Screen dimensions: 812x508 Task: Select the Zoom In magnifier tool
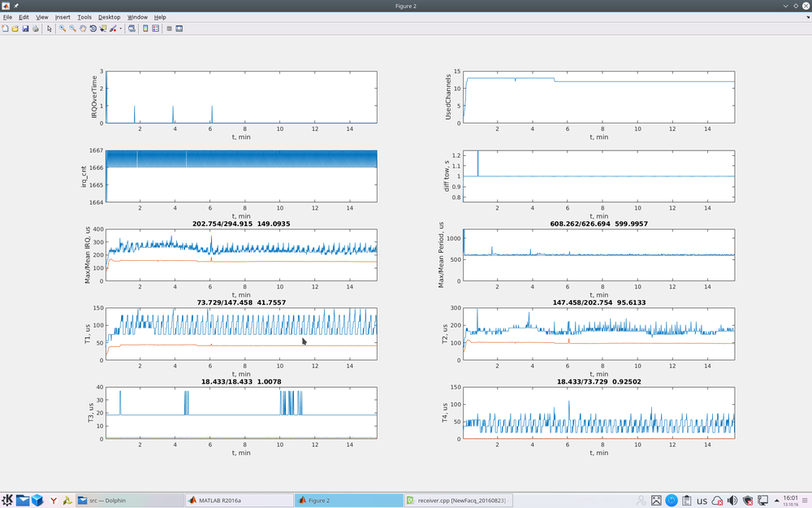pos(63,28)
